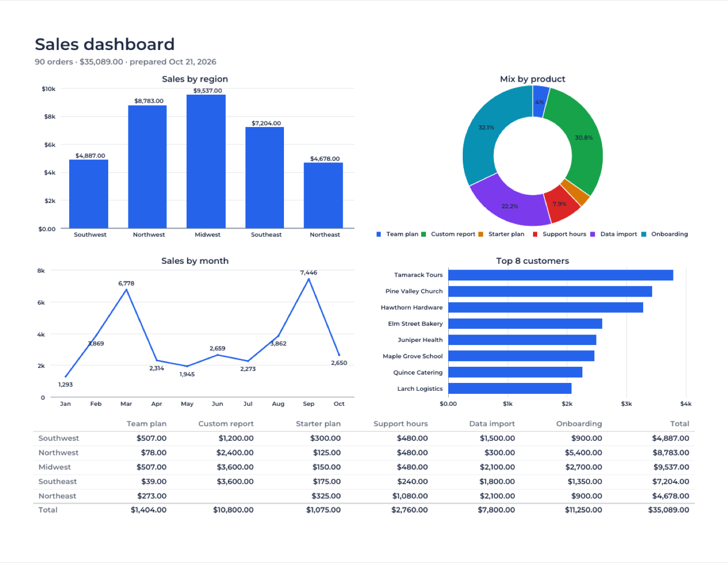
Task: Click the 6,778 March data label
Action: pyautogui.click(x=126, y=284)
